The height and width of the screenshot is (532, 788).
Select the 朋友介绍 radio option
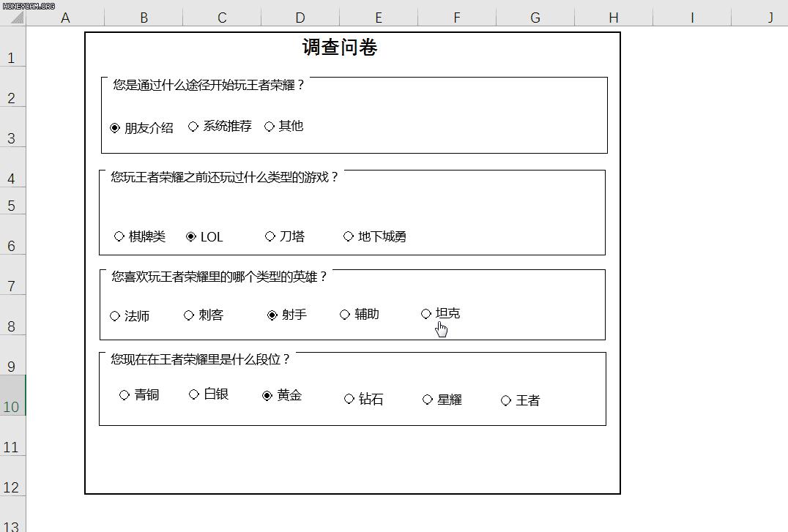tap(115, 128)
